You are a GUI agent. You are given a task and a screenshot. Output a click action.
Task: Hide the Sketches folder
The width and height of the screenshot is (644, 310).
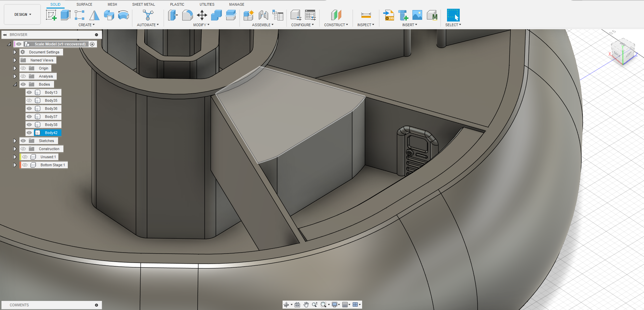pyautogui.click(x=23, y=141)
